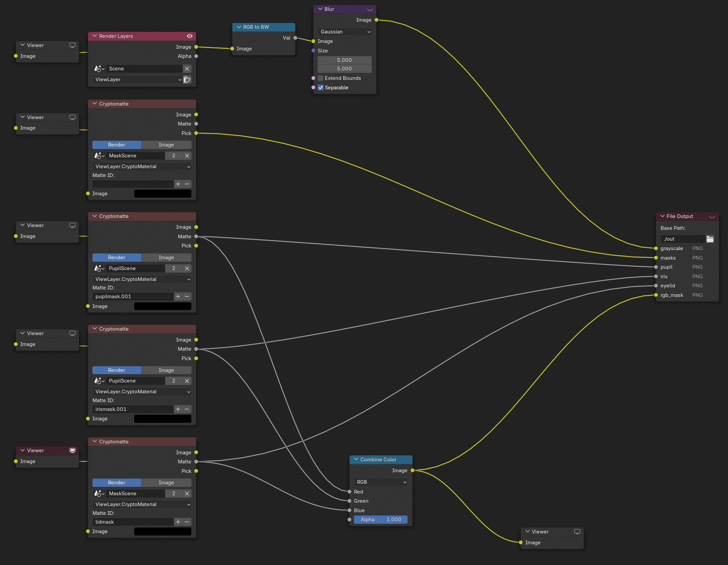Click the Base Path field showing ./out
This screenshot has width=728, height=565.
pyautogui.click(x=683, y=239)
